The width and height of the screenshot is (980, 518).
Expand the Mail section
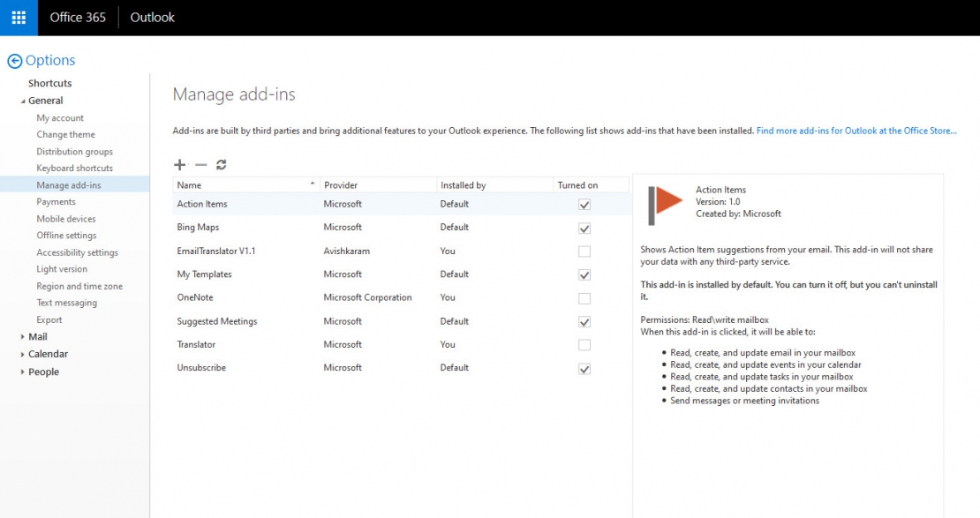coord(22,336)
